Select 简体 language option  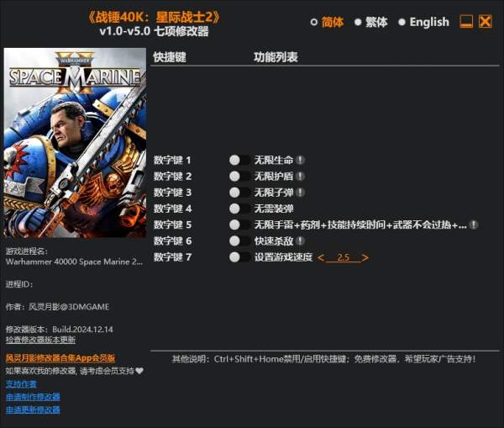click(x=327, y=22)
